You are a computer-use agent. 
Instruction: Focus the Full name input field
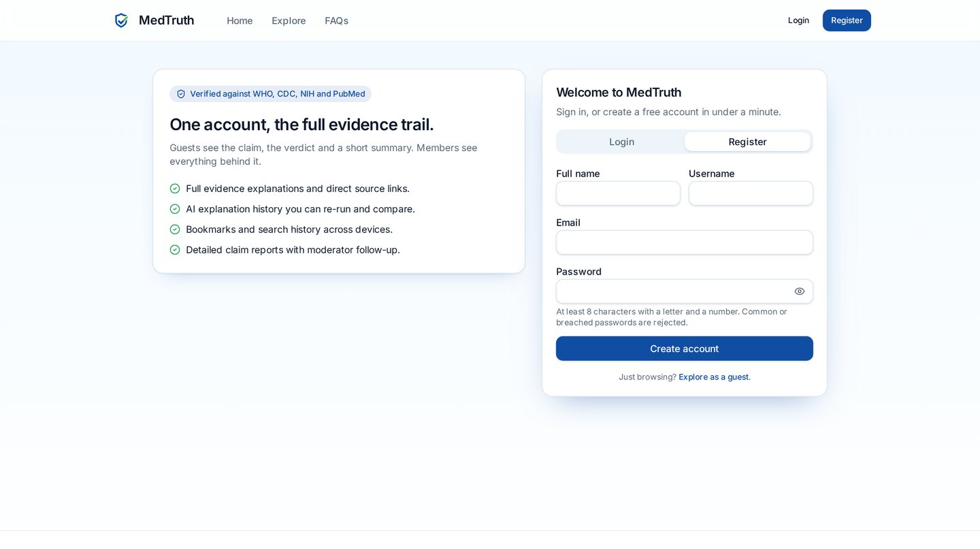pyautogui.click(x=618, y=193)
